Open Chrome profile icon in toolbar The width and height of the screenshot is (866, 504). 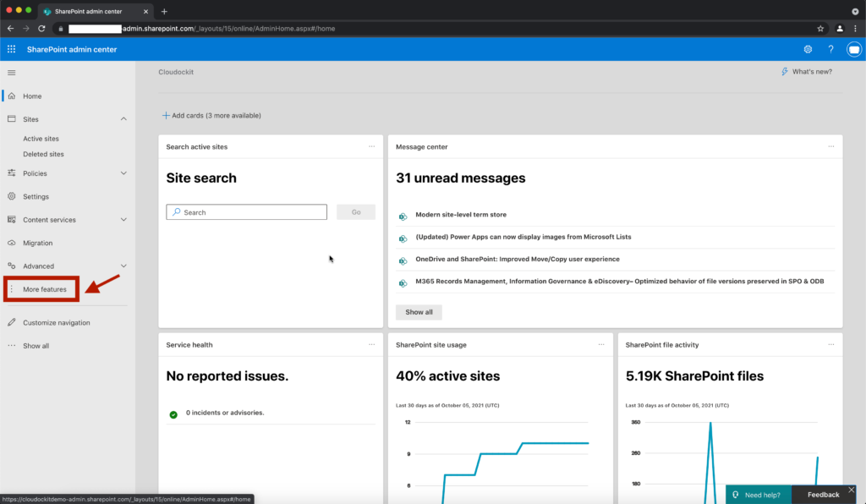pyautogui.click(x=840, y=29)
